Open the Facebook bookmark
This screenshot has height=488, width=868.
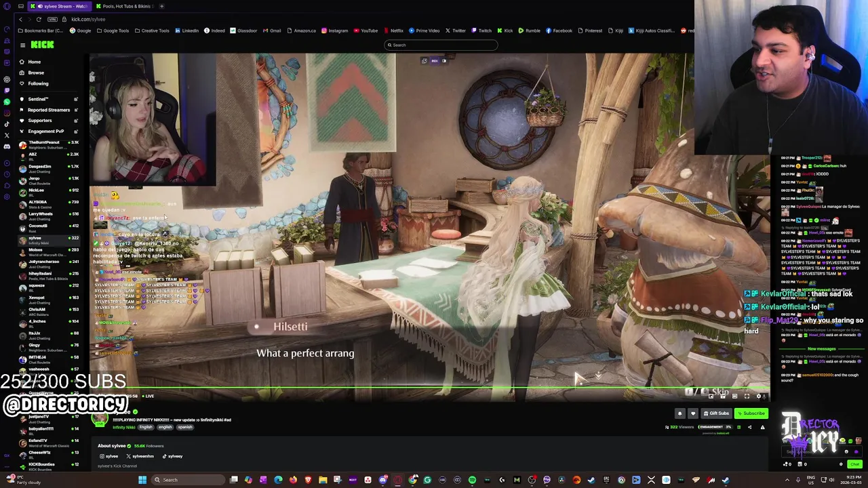click(x=559, y=30)
